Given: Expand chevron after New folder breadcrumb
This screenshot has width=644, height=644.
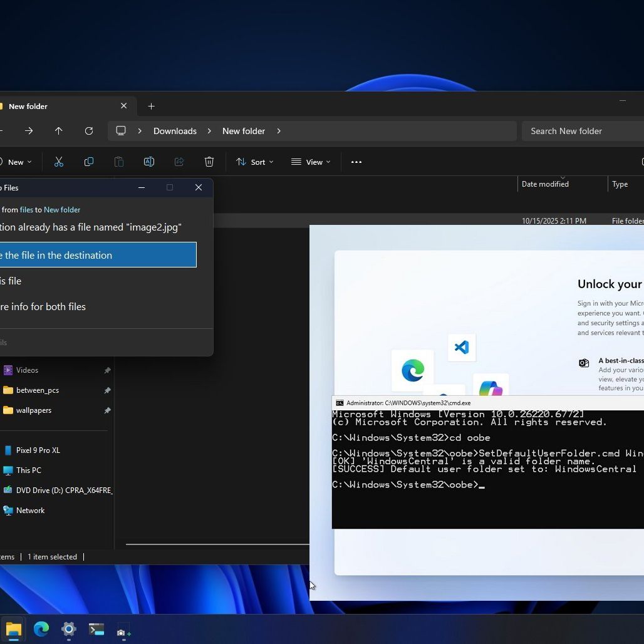Looking at the screenshot, I should pyautogui.click(x=279, y=131).
